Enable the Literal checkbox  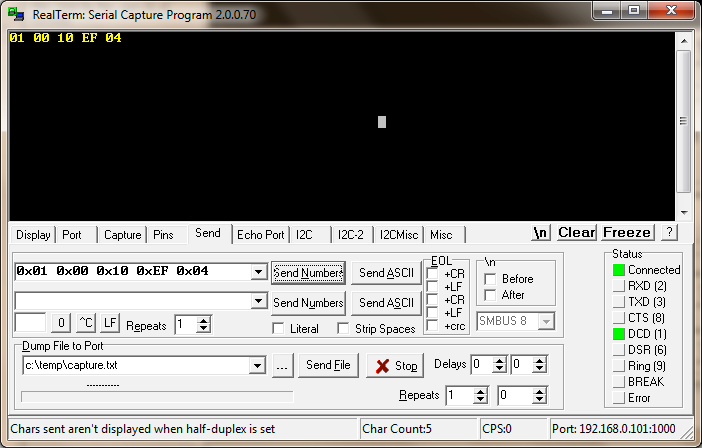278,329
